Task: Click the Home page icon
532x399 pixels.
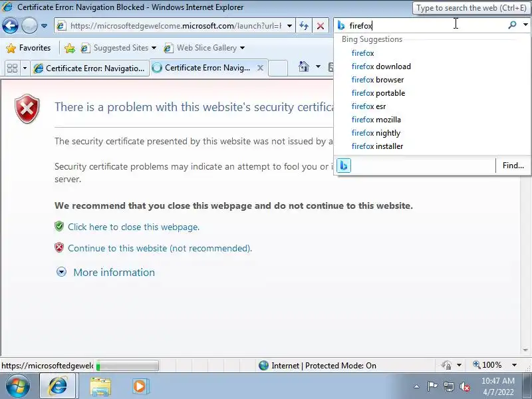Action: (x=304, y=66)
